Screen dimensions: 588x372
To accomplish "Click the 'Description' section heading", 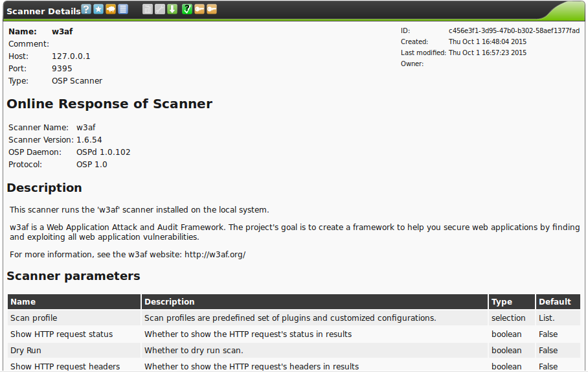I will [x=44, y=188].
